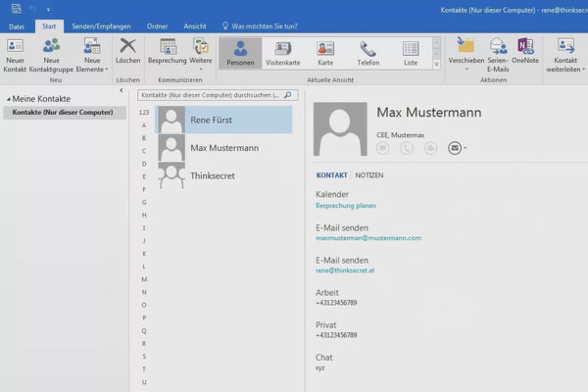Viewport: 588px width, 392px height.
Task: Open the Ordner tab
Action: [157, 26]
